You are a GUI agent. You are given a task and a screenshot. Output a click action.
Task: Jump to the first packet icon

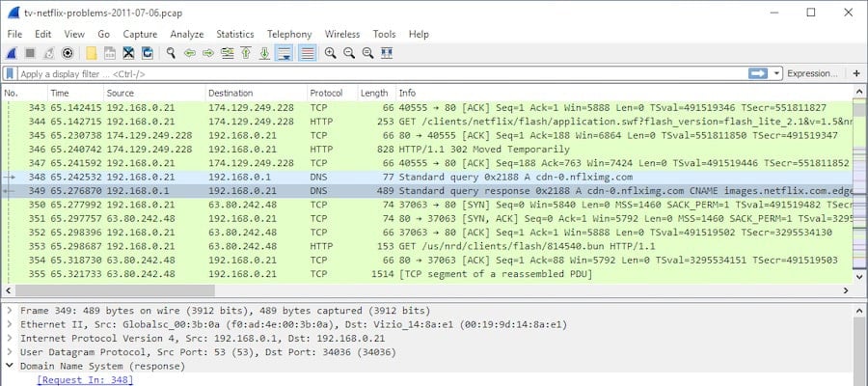click(246, 53)
